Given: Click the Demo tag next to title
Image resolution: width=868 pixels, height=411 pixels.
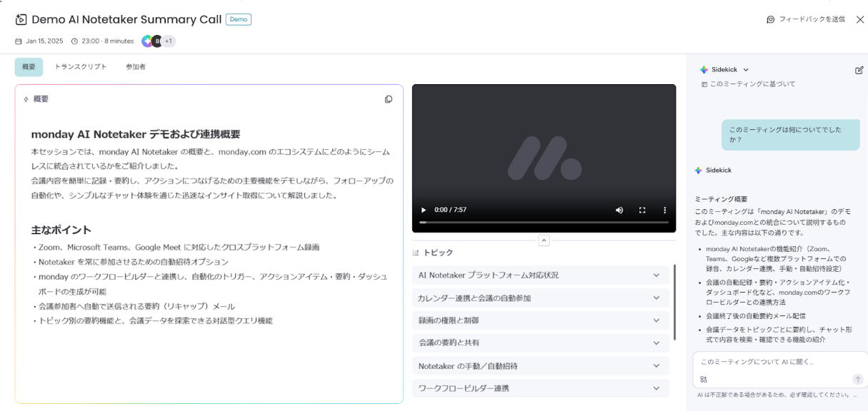Looking at the screenshot, I should point(239,19).
